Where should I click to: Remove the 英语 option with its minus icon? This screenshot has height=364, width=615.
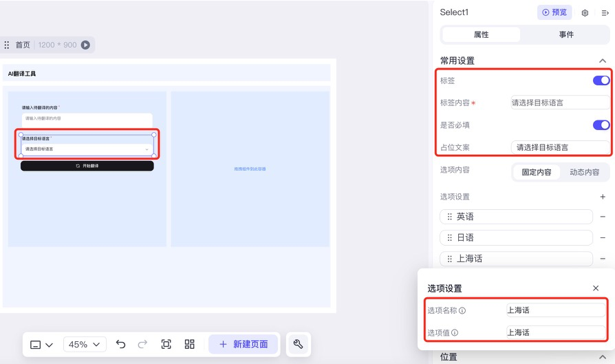603,217
